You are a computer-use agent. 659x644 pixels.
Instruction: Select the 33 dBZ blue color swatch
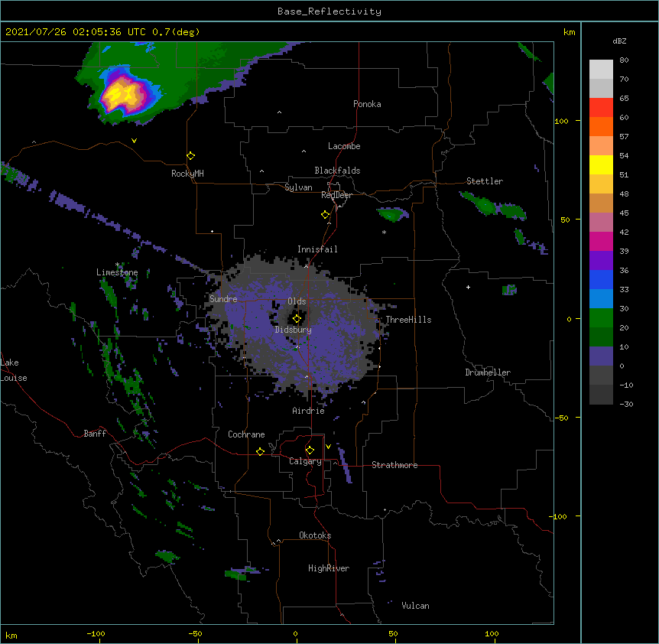click(601, 298)
